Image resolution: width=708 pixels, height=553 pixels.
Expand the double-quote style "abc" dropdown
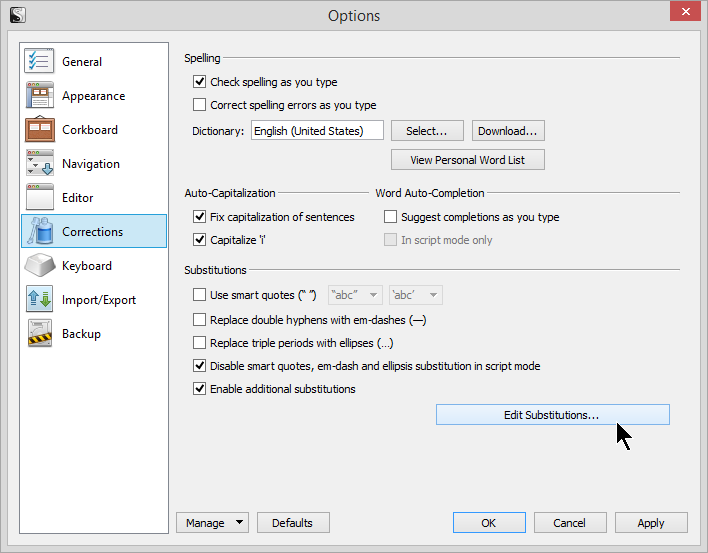pyautogui.click(x=354, y=295)
